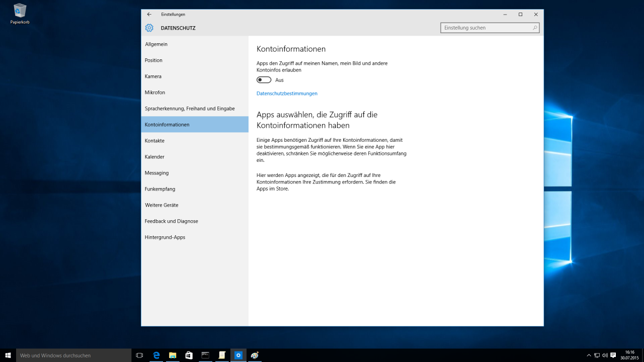This screenshot has height=362, width=644.
Task: Open the network icon in system tray
Action: point(597,355)
